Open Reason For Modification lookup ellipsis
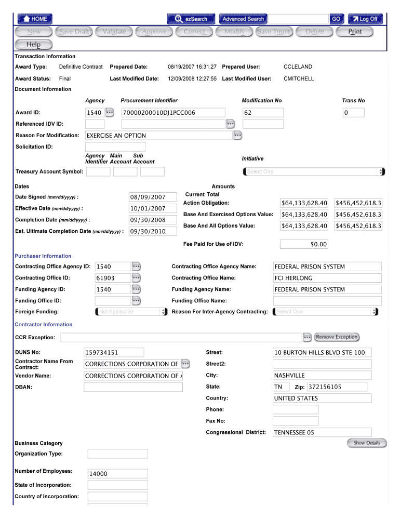The image size is (400, 532). [x=238, y=136]
